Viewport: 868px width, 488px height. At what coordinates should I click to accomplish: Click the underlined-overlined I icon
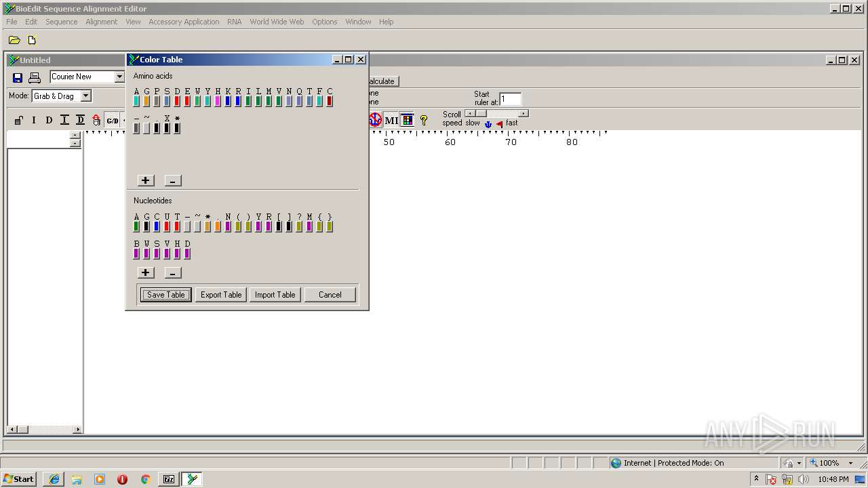click(64, 121)
